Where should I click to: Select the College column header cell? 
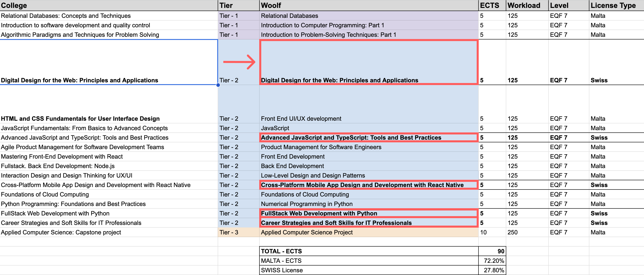(108, 5)
